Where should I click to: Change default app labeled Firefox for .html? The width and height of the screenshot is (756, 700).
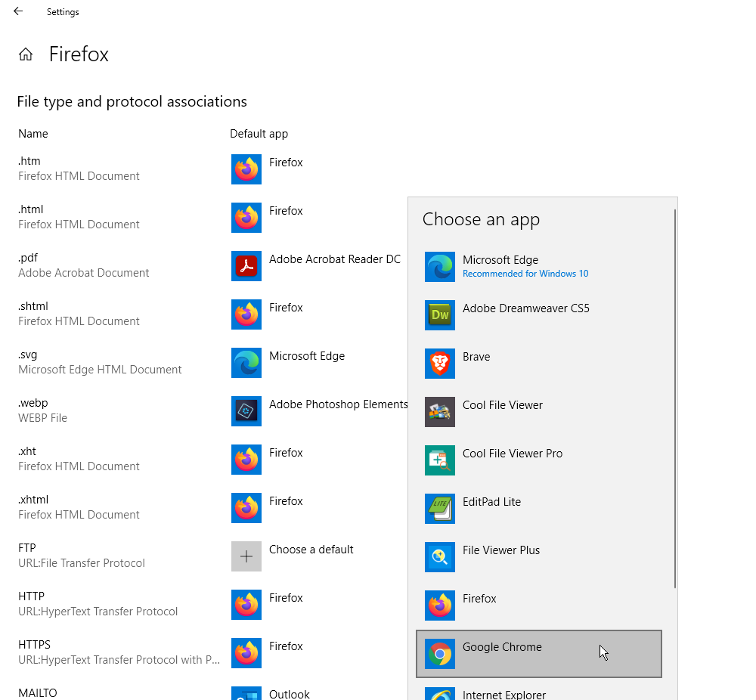coord(286,211)
